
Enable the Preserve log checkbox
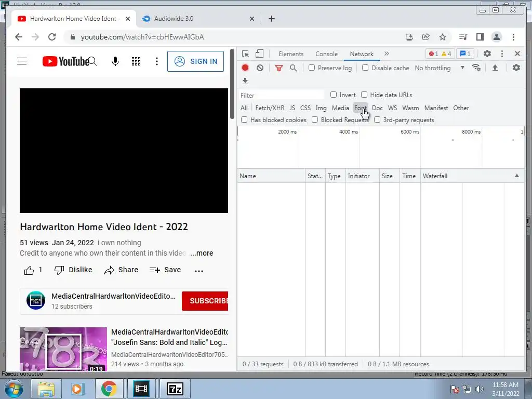click(x=312, y=68)
